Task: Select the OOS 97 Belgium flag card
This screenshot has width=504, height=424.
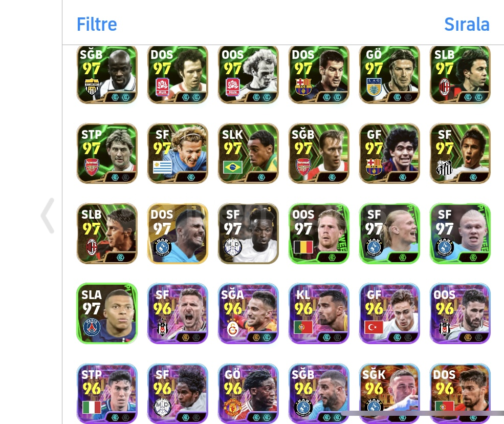Action: coord(319,234)
